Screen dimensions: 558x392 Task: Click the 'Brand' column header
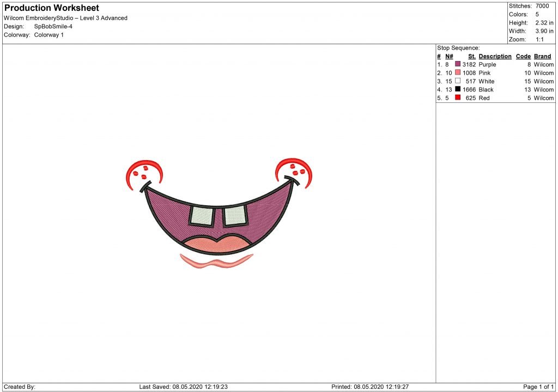click(542, 56)
